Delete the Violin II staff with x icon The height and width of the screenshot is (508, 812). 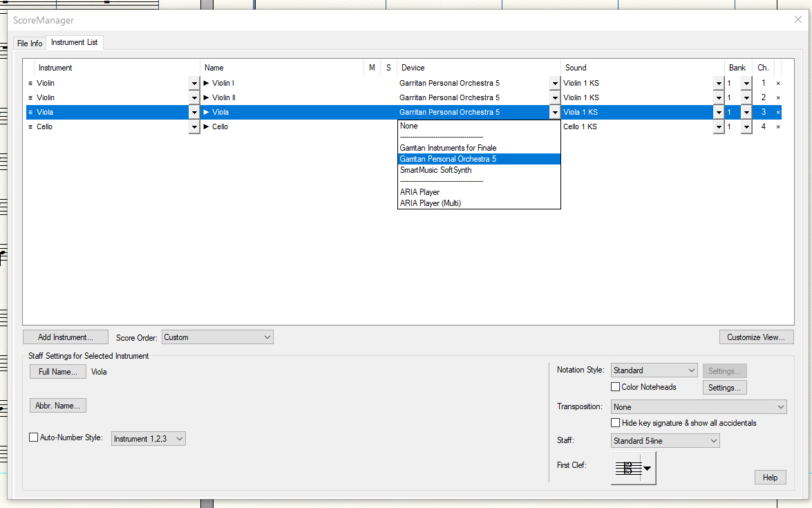click(777, 98)
